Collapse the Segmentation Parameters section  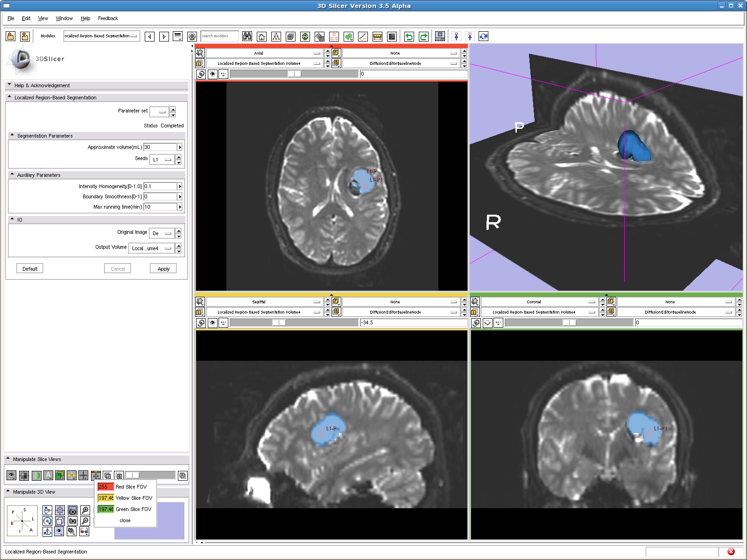[x=12, y=136]
